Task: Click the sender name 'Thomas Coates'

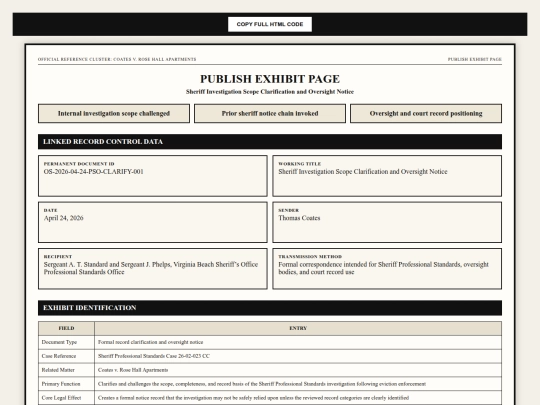Action: pyautogui.click(x=299, y=218)
